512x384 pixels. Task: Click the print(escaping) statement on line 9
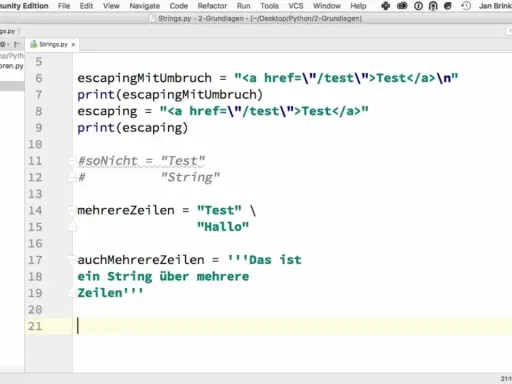click(x=133, y=128)
